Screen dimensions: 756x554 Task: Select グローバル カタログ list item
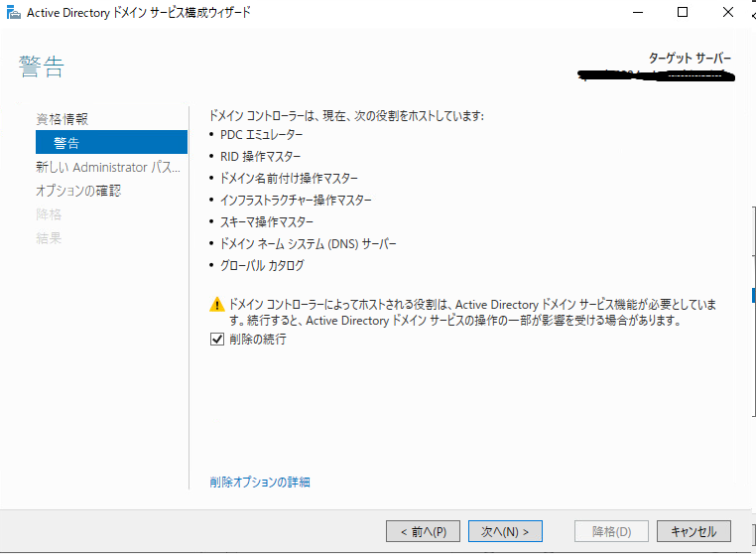coord(262,265)
